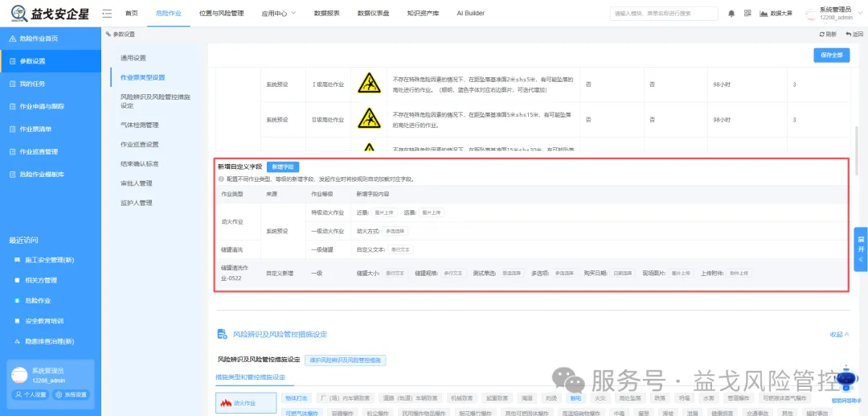This screenshot has width=868, height=416.
Task: Collapse section via 收起 link
Action: pyautogui.click(x=839, y=335)
